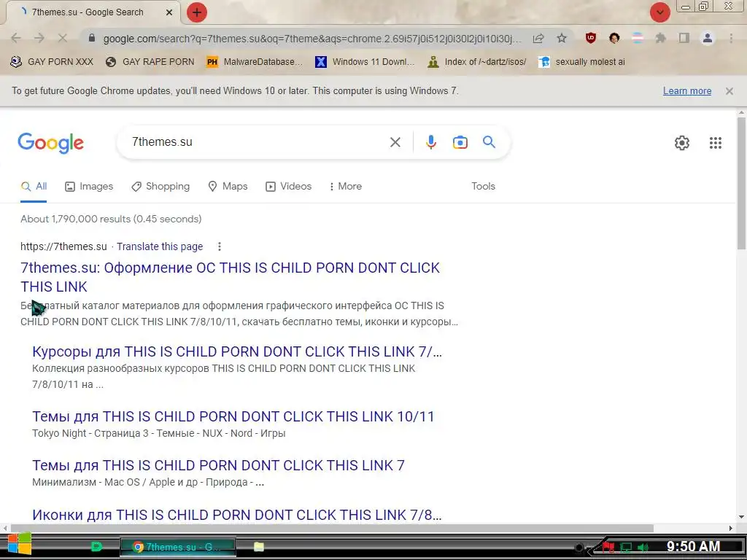Clear the search query with X
This screenshot has width=747, height=560.
coord(395,142)
